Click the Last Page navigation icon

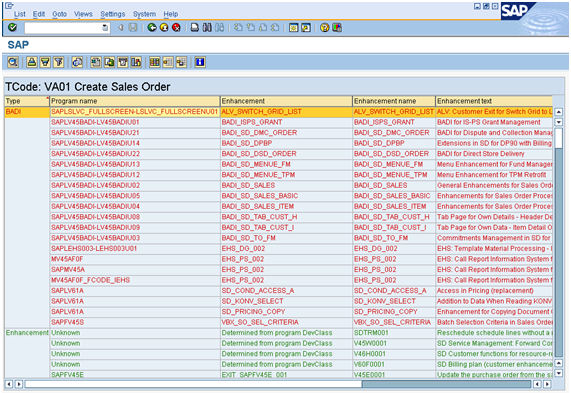tap(275, 28)
